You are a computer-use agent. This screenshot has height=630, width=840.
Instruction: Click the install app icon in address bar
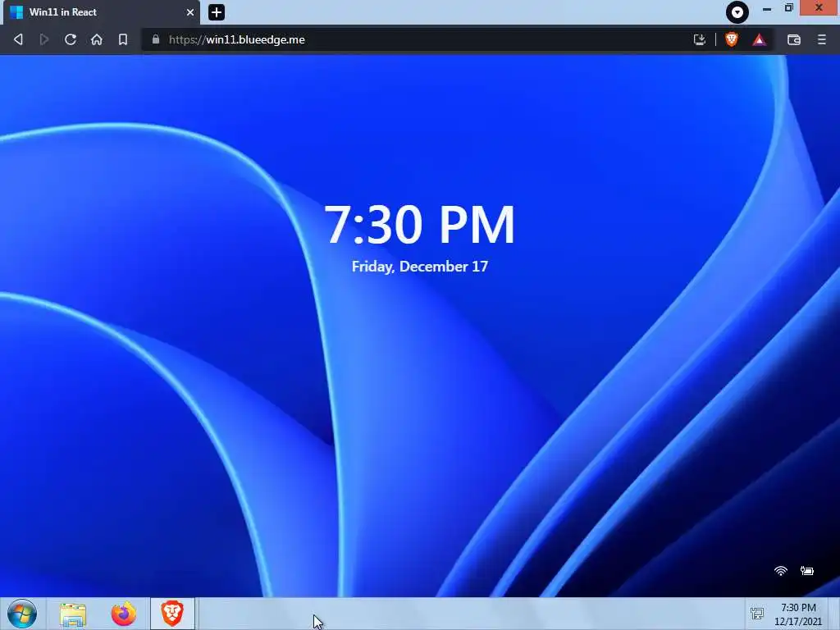coord(699,39)
